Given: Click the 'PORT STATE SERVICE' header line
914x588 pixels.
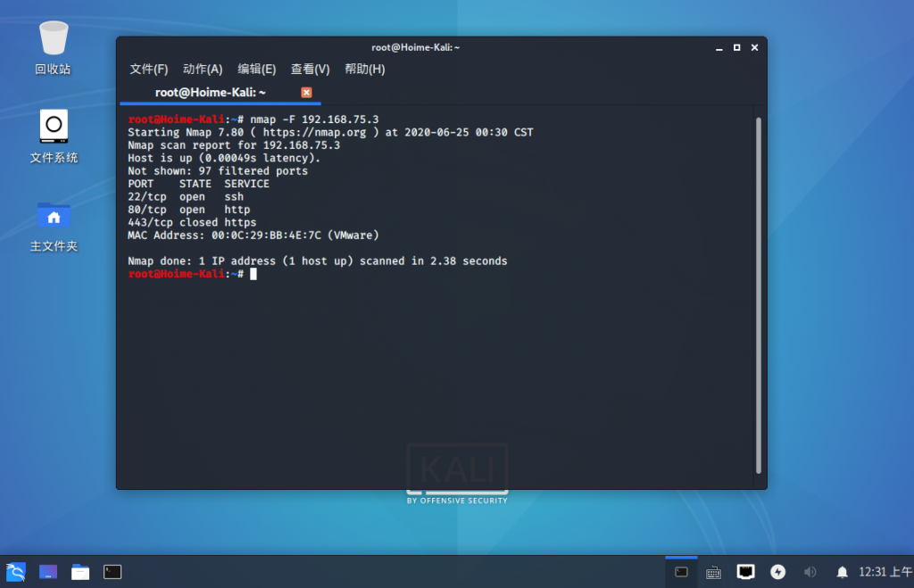Looking at the screenshot, I should [198, 184].
